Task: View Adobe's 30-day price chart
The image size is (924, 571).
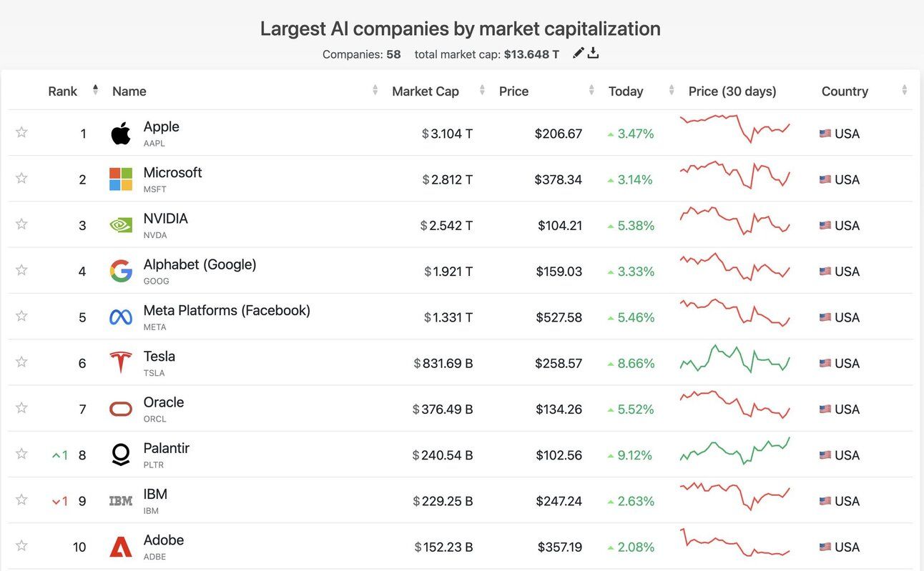Action: [734, 543]
